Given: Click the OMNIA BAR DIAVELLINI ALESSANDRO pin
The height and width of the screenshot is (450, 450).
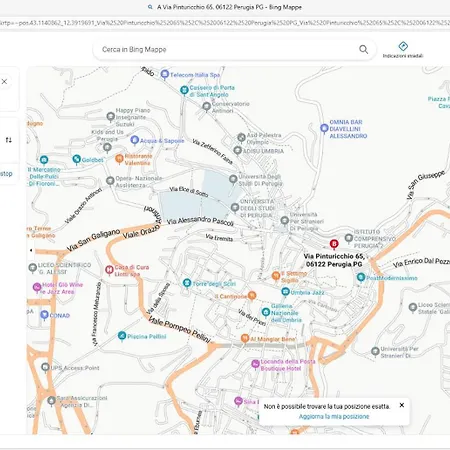Looking at the screenshot, I should [324, 128].
